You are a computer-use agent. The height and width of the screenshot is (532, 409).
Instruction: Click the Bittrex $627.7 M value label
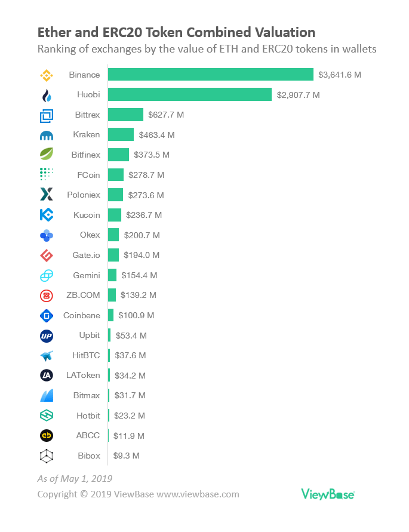click(x=166, y=115)
